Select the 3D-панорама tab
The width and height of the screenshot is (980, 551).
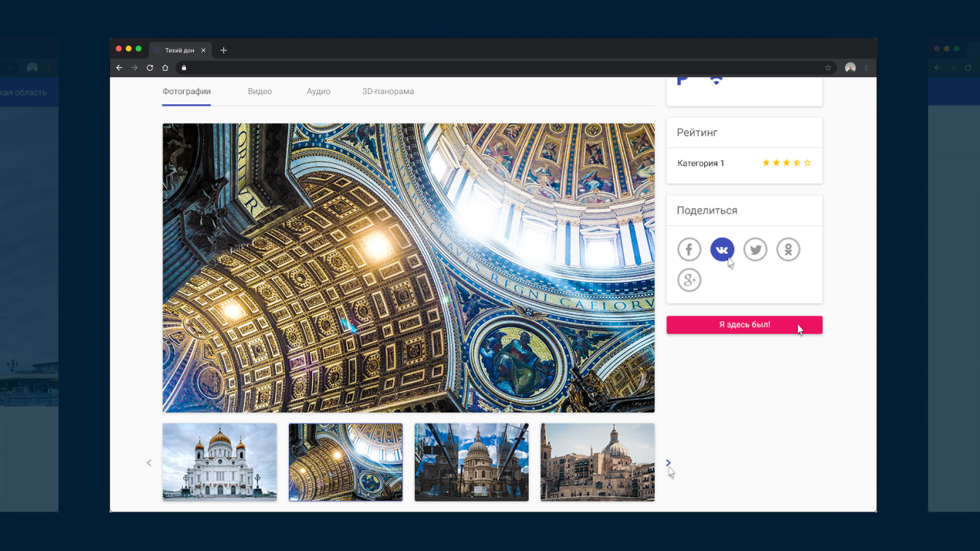388,92
